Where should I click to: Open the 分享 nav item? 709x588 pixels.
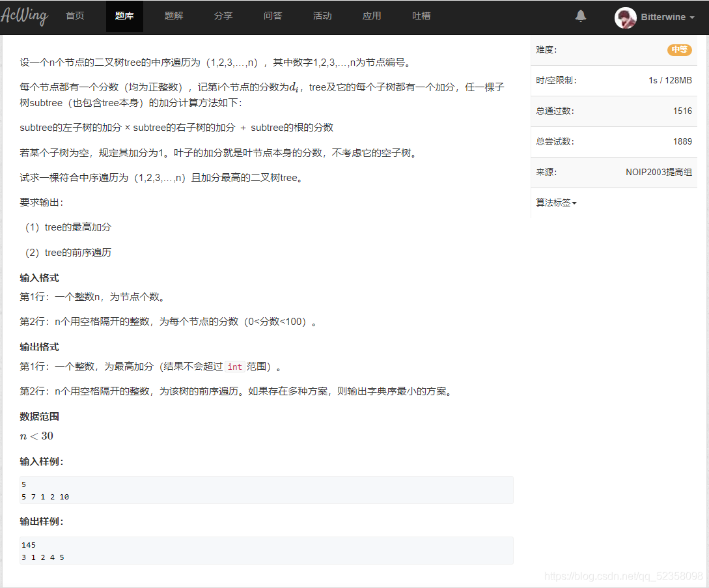(x=223, y=16)
